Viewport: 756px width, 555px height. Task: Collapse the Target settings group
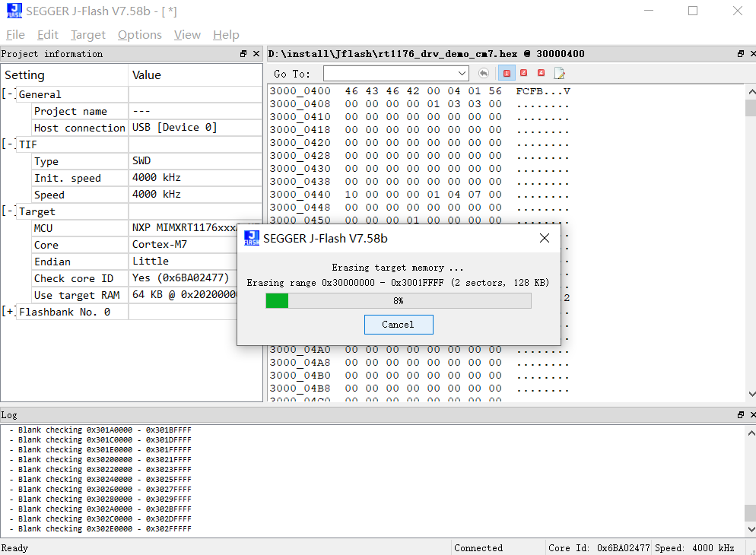coord(8,211)
